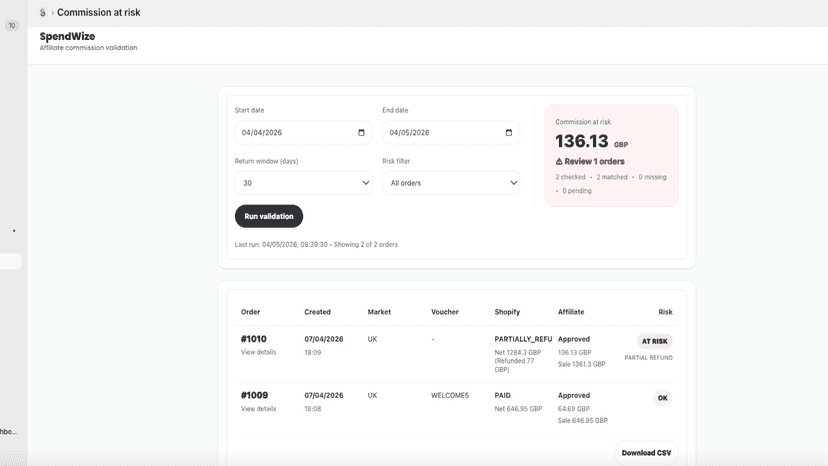Click the WELCOME5 voucher code
The image size is (828, 466).
[450, 395]
